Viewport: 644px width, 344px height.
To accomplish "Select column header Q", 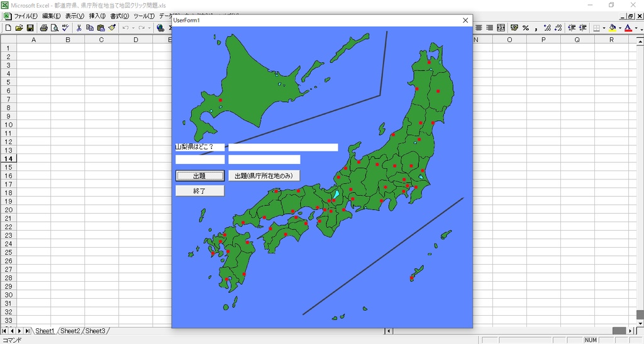I will pos(577,40).
